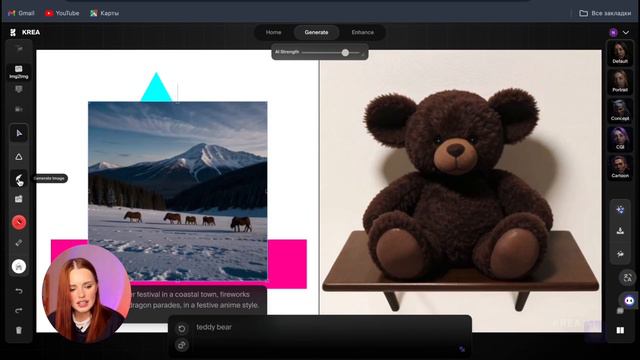Open the Home tab
The width and height of the screenshot is (640, 360).
[x=273, y=32]
